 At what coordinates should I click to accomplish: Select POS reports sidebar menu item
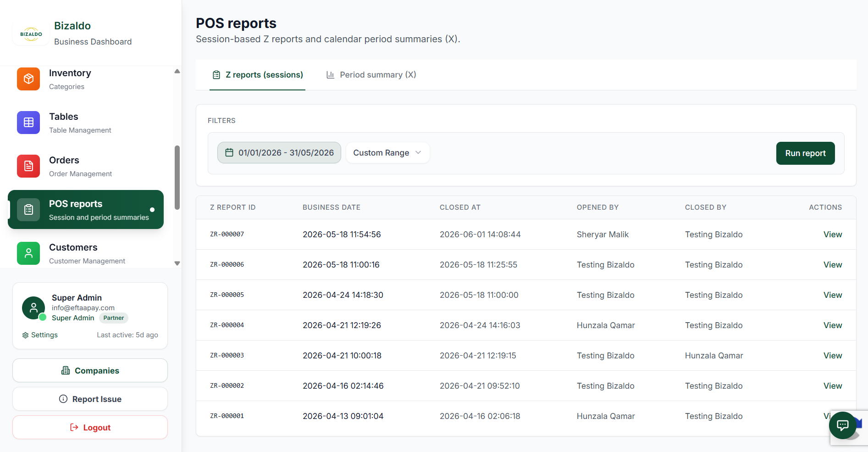click(86, 210)
